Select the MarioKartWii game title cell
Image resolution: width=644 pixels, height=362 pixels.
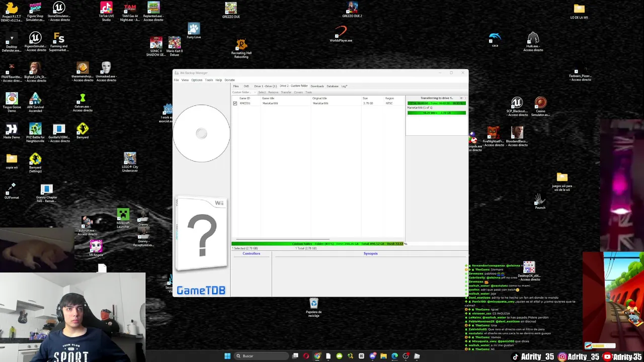tap(270, 103)
